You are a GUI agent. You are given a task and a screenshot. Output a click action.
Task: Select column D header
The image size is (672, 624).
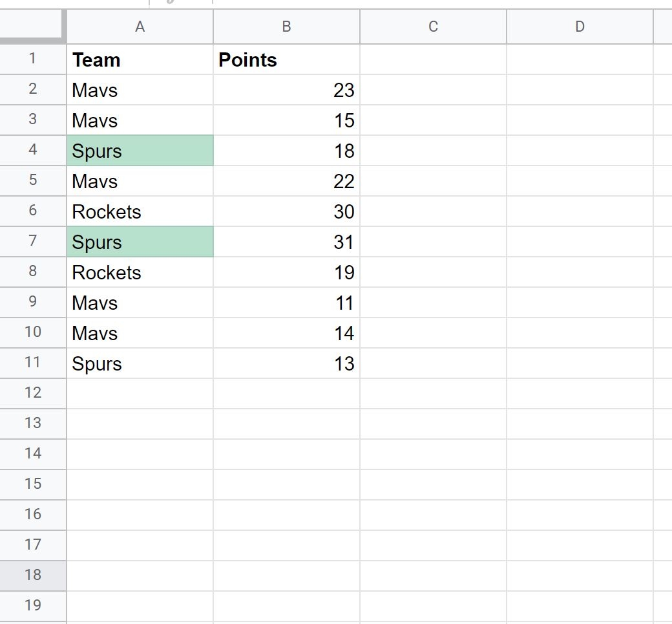pos(580,27)
